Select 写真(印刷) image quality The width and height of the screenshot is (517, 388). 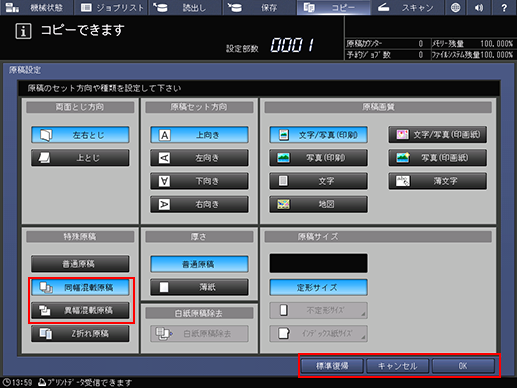pos(319,158)
